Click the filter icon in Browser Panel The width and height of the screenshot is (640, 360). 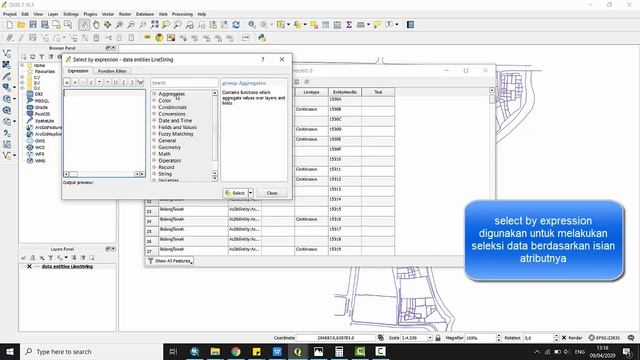[x=42, y=57]
